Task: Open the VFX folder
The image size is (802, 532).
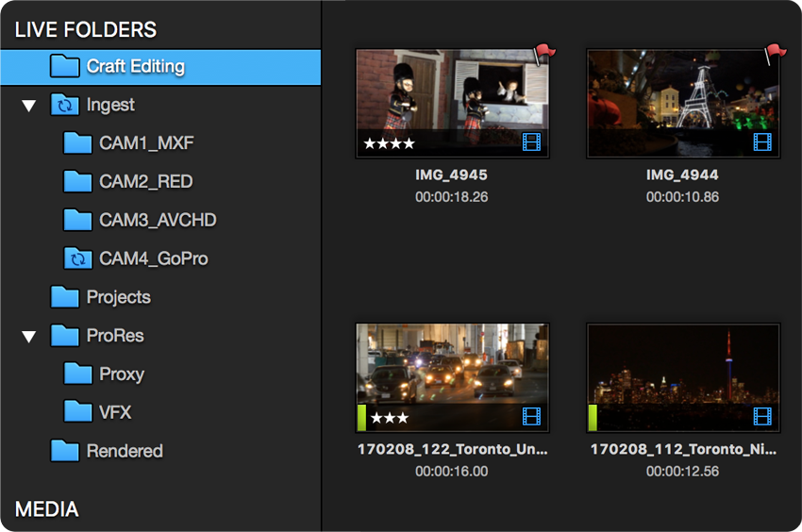Action: pos(115,412)
